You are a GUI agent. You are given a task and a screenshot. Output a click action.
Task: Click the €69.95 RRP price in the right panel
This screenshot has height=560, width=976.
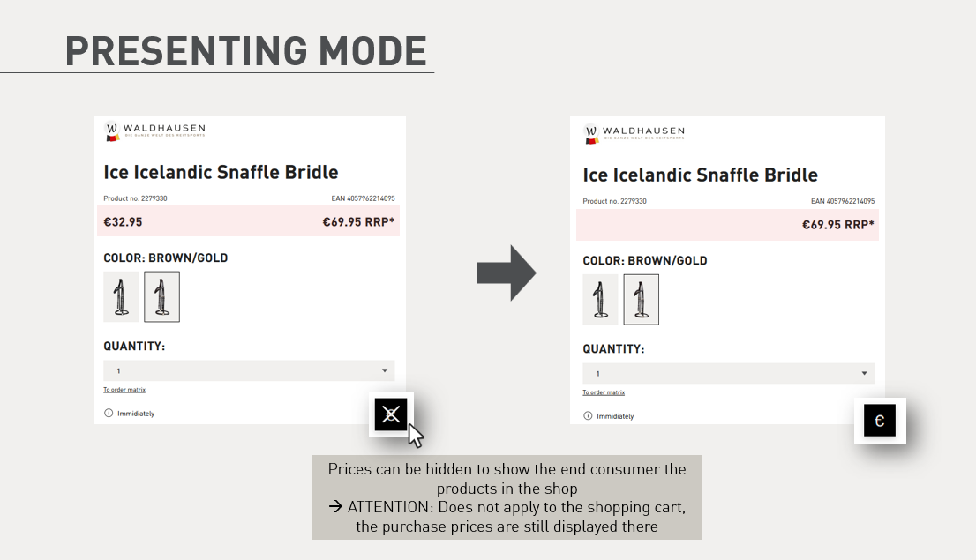(x=837, y=225)
